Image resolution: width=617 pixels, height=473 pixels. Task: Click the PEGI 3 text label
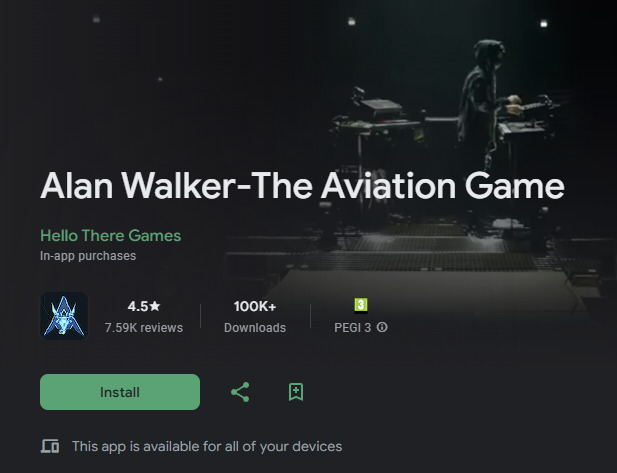click(x=353, y=327)
